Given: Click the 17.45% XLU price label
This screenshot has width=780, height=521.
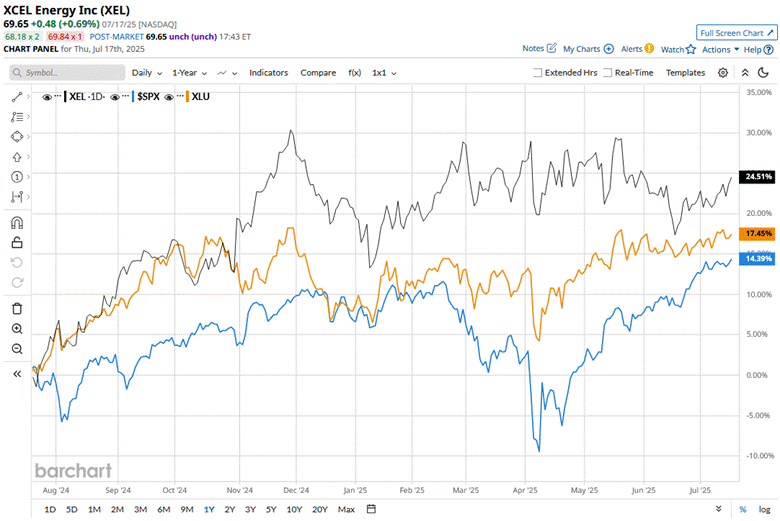Looking at the screenshot, I should coord(757,233).
